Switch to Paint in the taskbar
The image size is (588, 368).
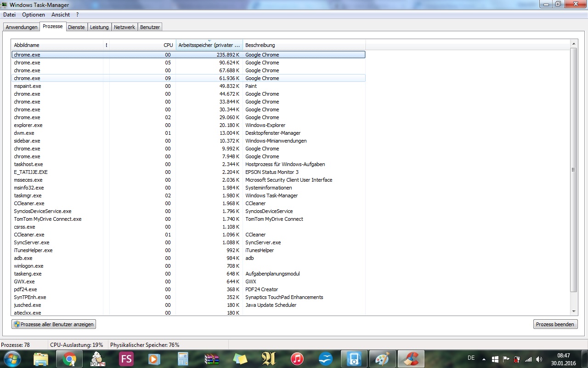pos(382,359)
